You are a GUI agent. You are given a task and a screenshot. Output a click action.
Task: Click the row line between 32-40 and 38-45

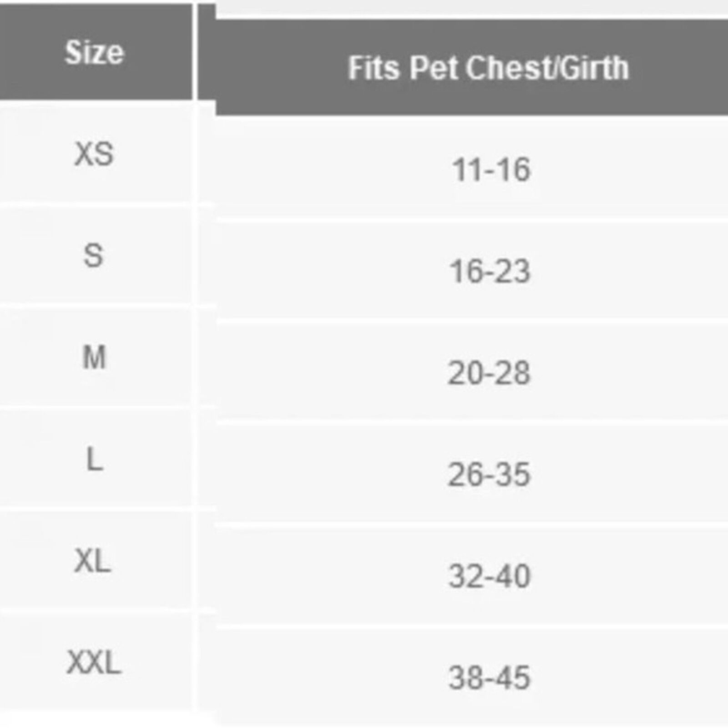pyautogui.click(x=472, y=627)
